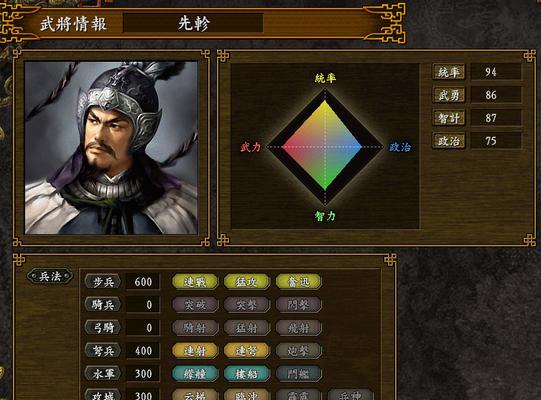Click the 突破 cavalry tactic badge
This screenshot has width=541, height=400.
click(195, 305)
